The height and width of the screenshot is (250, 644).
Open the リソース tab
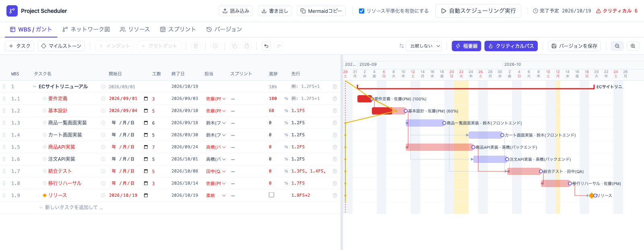pyautogui.click(x=135, y=29)
